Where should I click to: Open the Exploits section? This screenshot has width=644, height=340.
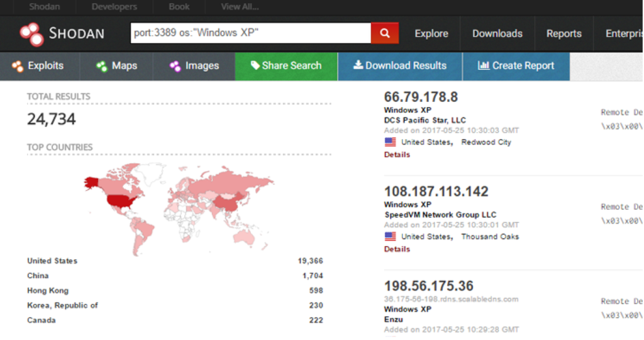pyautogui.click(x=38, y=66)
